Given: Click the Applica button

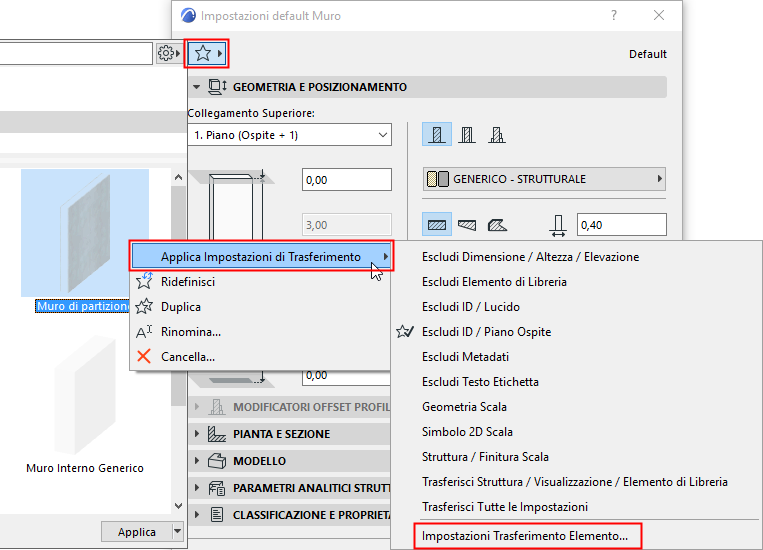Looking at the screenshot, I should 137,532.
